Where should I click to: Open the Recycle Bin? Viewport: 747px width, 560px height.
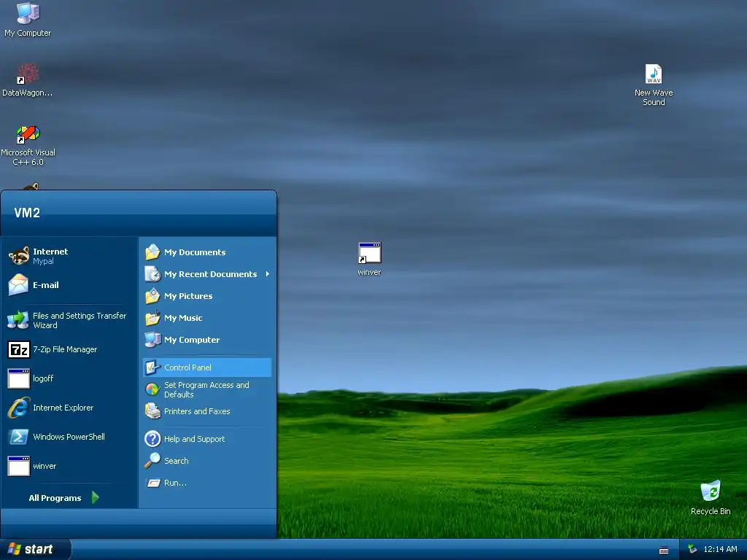711,497
